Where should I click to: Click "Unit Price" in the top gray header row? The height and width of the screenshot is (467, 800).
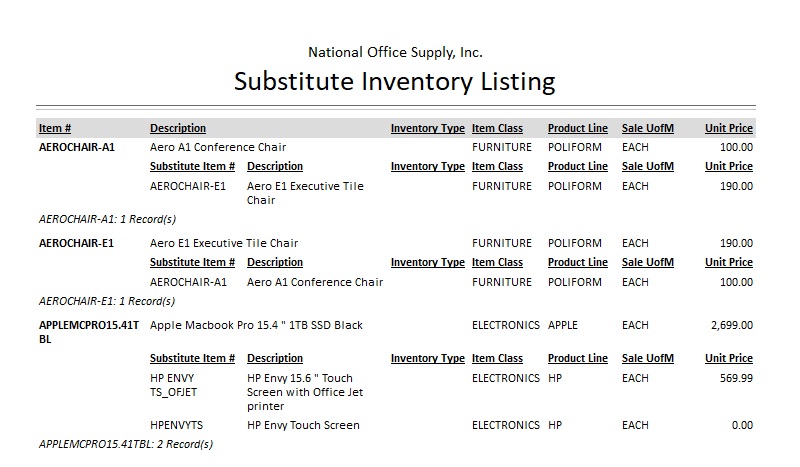pos(728,128)
